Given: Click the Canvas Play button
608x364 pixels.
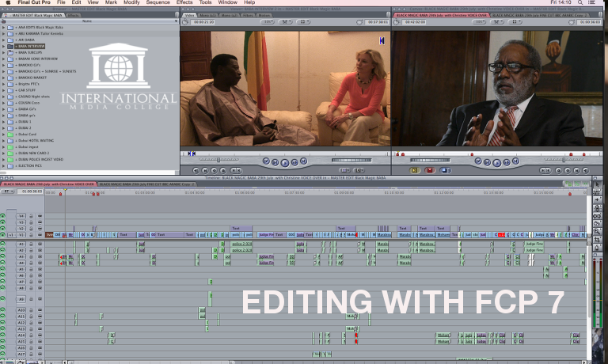Looking at the screenshot, I should (496, 163).
